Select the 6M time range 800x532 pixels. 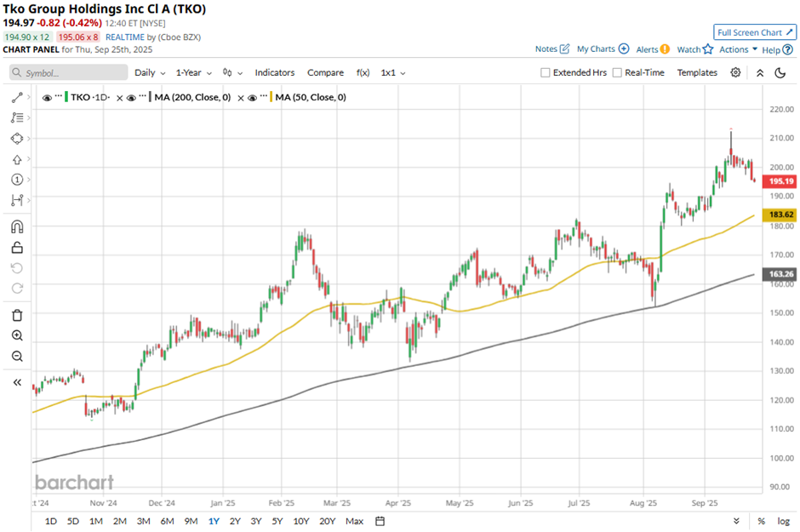tap(167, 521)
